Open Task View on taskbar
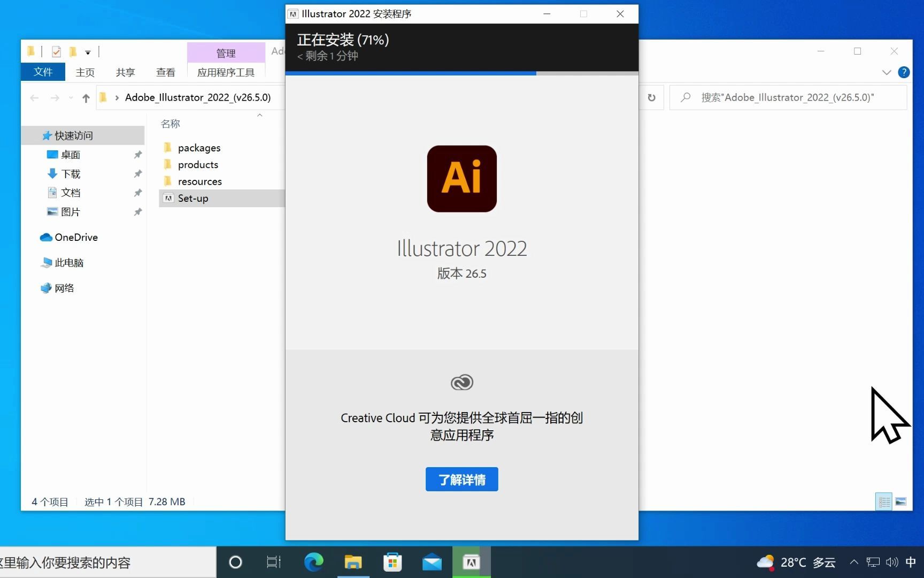The width and height of the screenshot is (924, 578). click(274, 562)
